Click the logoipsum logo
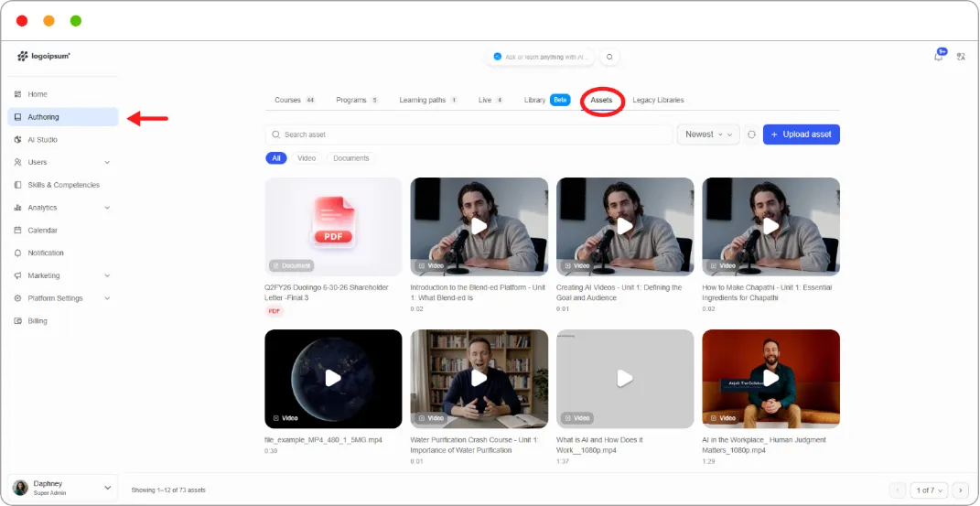This screenshot has width=980, height=506. point(44,56)
